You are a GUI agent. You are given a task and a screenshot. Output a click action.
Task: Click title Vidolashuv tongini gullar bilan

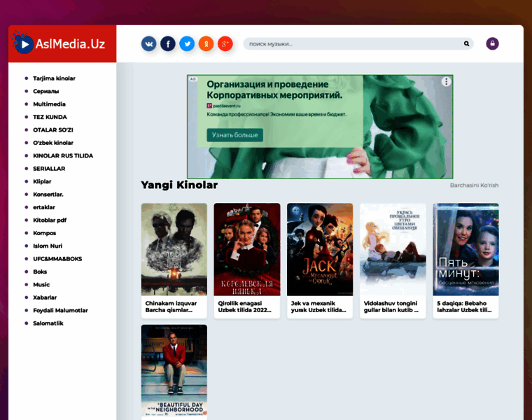pos(391,307)
